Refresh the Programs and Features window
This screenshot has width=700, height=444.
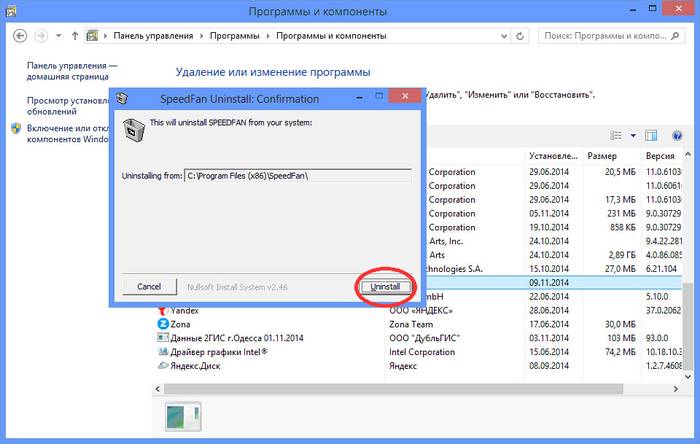pyautogui.click(x=520, y=36)
